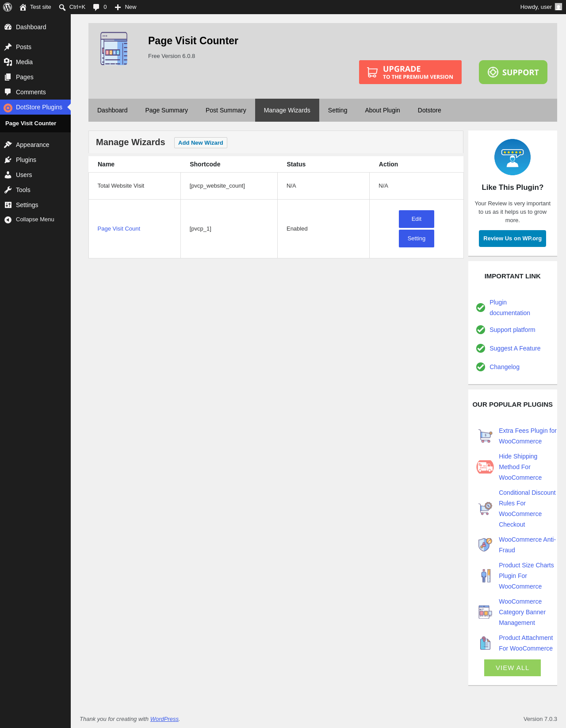Click the Collapse Menu arrow icon

pos(8,220)
